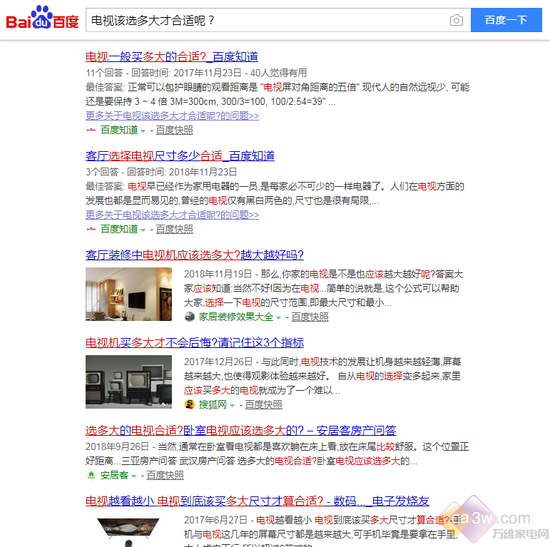
Task: Open 百度快照 of first result
Action: tap(174, 130)
